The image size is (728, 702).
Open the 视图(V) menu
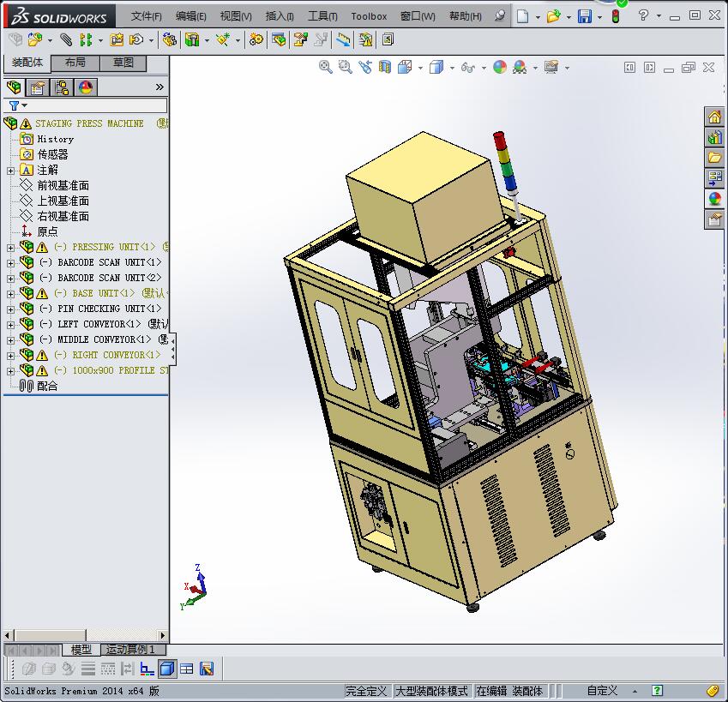tap(236, 16)
